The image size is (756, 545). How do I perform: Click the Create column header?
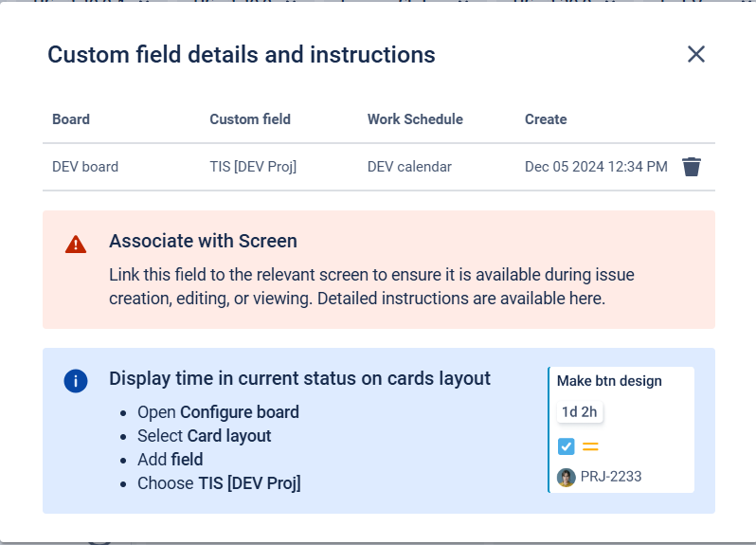tap(546, 119)
